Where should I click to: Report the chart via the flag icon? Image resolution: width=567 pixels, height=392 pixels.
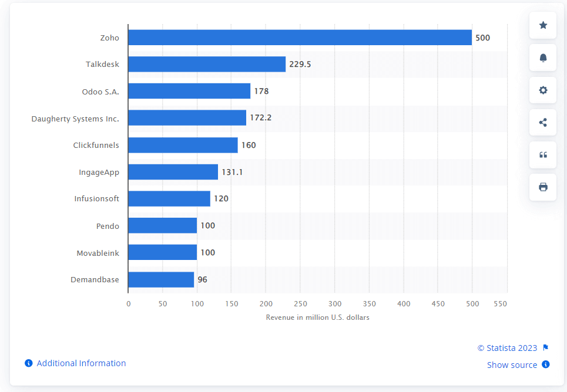[x=545, y=347]
